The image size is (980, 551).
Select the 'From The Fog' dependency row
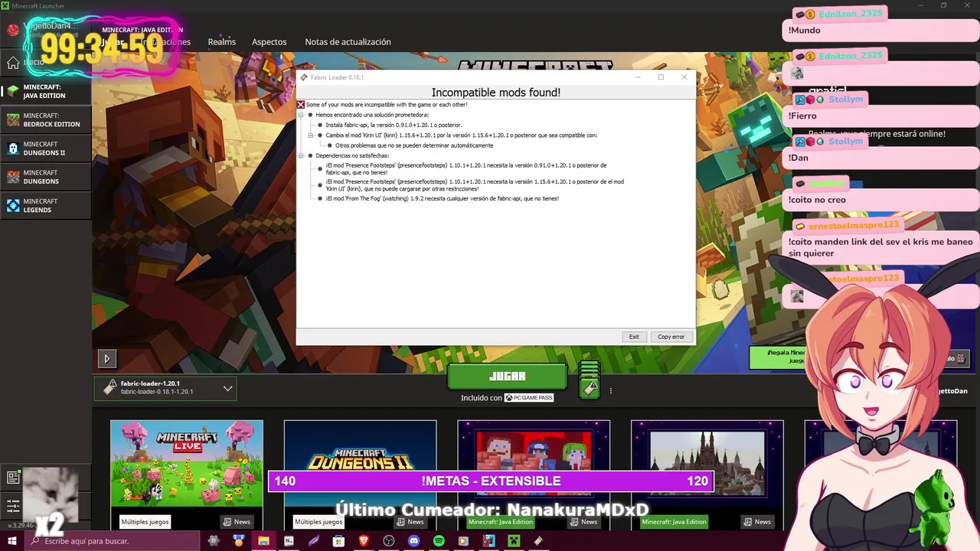tap(442, 198)
